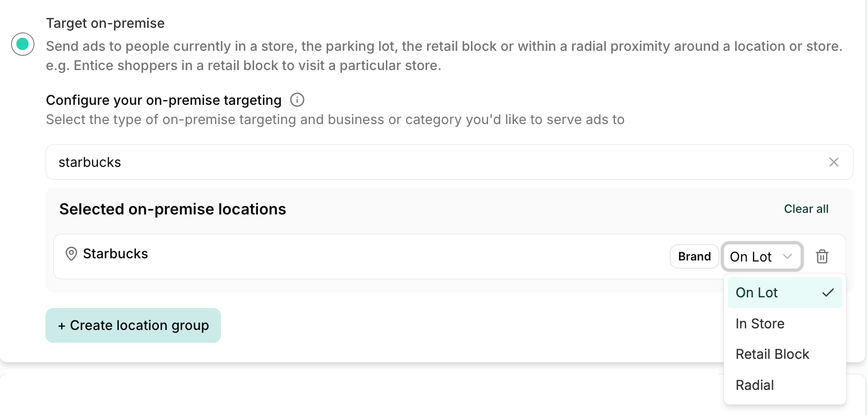Click the Brand tag on Starbucks row
The image size is (868, 415).
694,257
